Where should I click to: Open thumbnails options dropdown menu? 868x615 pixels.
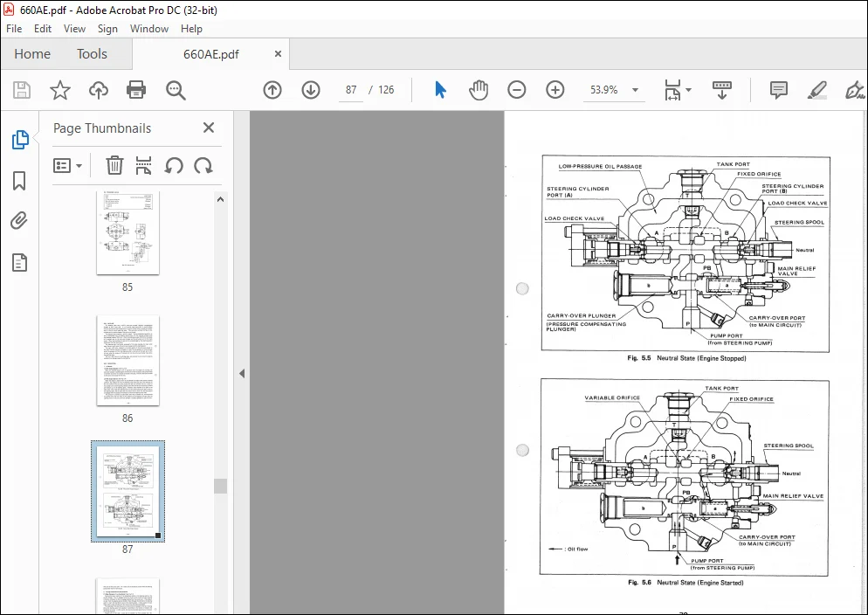pos(67,165)
